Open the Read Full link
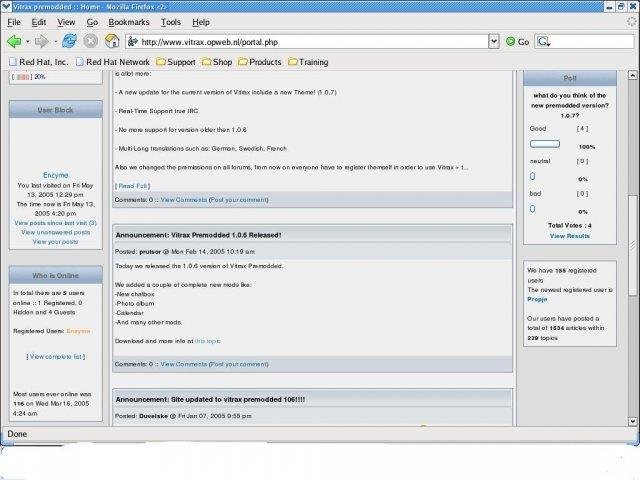The image size is (640, 480). point(133,186)
